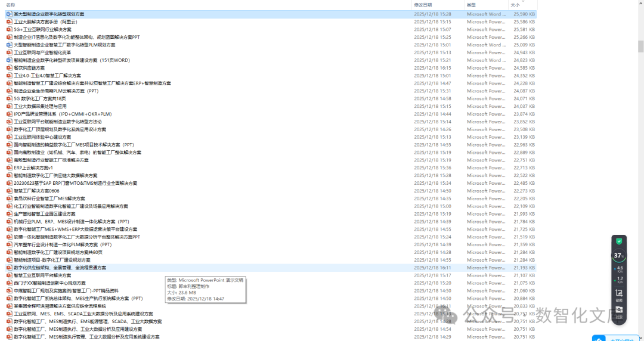The height and width of the screenshot is (341, 644).
Task: Click the icon for 智慧工业互联网平台解决方案
Action: [10, 275]
